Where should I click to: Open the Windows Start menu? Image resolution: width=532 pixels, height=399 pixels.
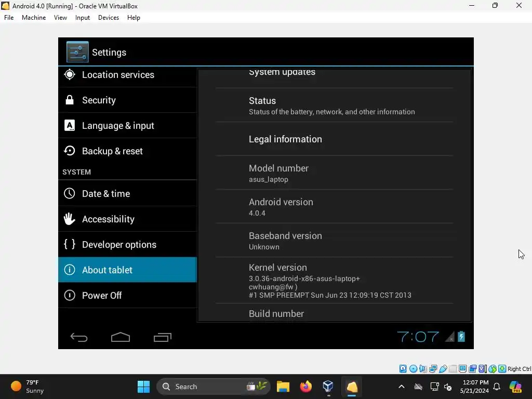[x=143, y=387]
